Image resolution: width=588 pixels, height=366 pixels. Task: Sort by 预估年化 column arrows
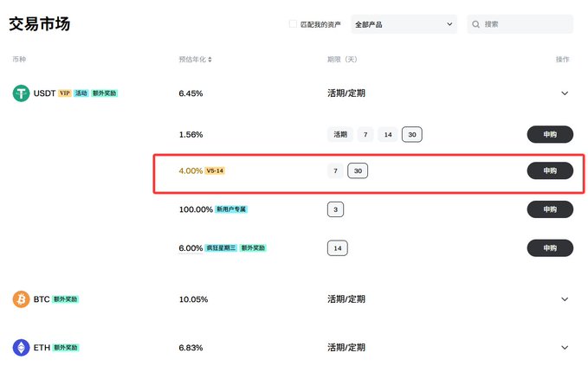pyautogui.click(x=210, y=60)
